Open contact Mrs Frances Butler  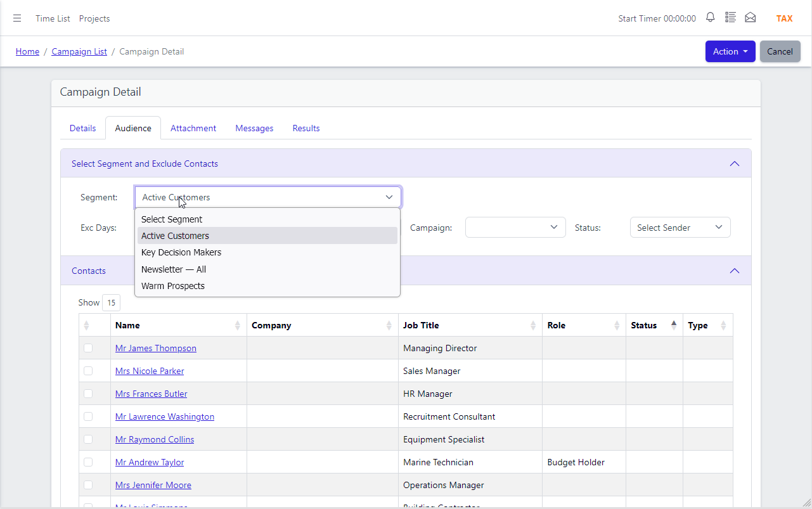point(151,394)
